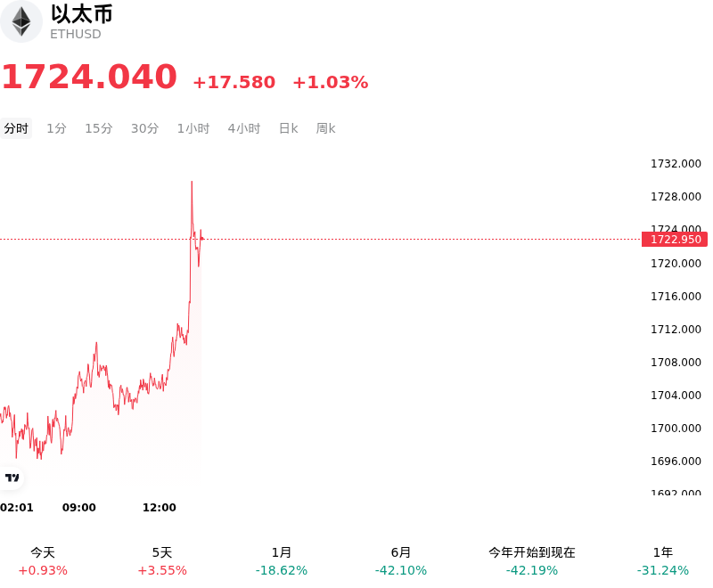Switch to the 周k chart view
This screenshot has width=713, height=588.
325,128
